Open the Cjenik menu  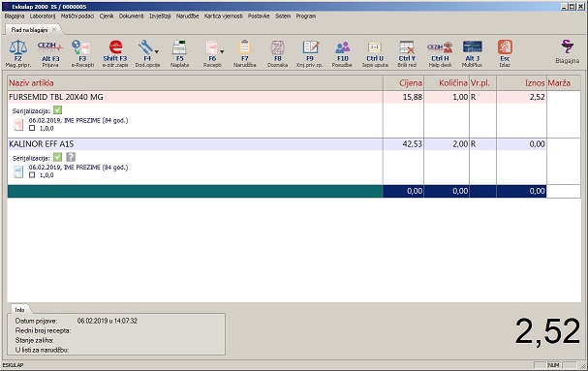[107, 16]
